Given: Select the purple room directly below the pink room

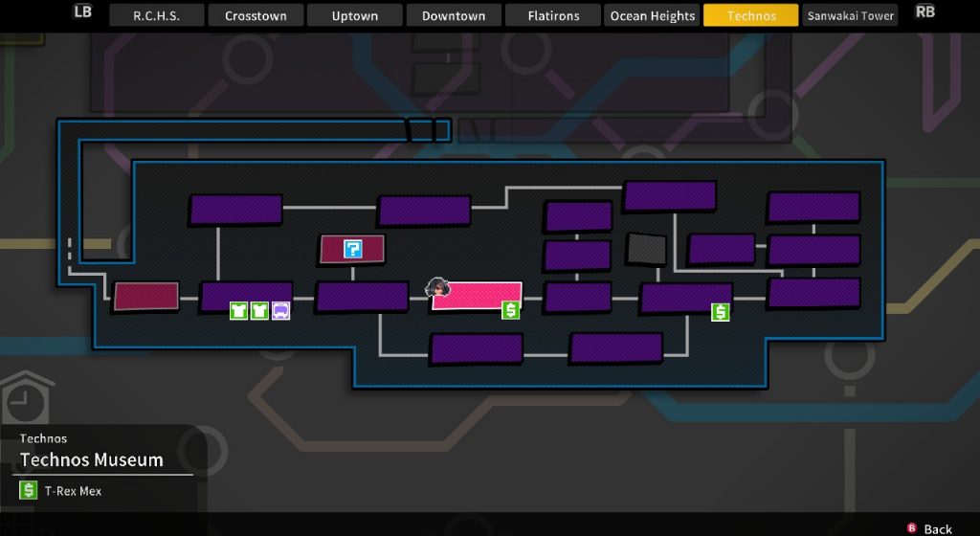Looking at the screenshot, I should [x=477, y=348].
